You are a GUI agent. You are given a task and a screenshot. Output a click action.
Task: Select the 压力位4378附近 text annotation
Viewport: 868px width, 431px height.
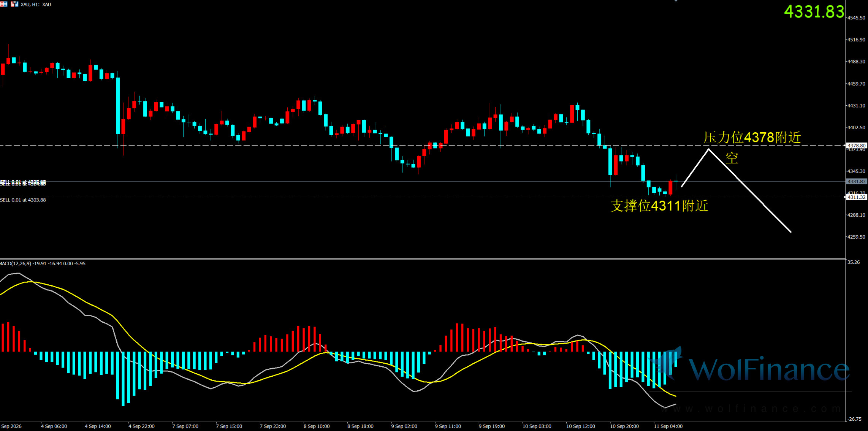point(752,137)
